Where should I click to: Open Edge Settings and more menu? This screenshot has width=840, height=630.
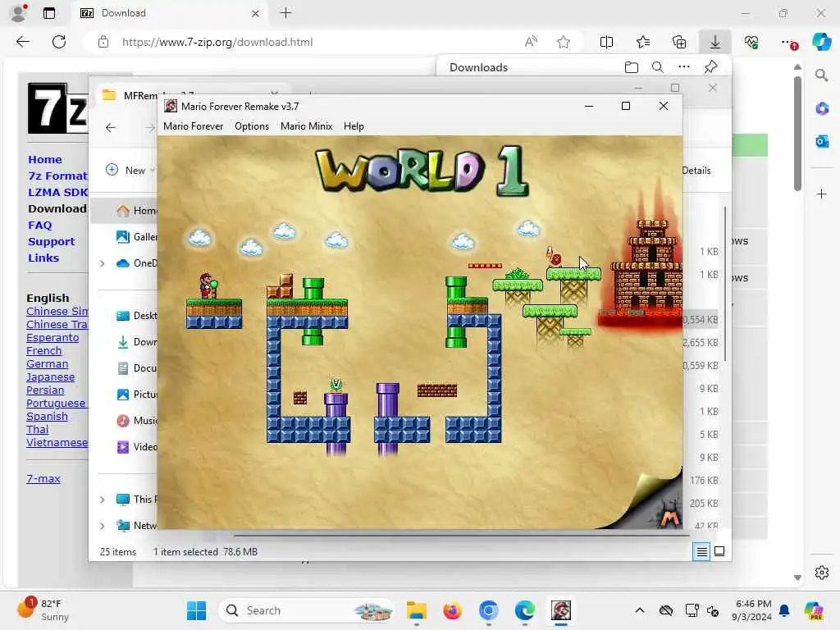787,42
